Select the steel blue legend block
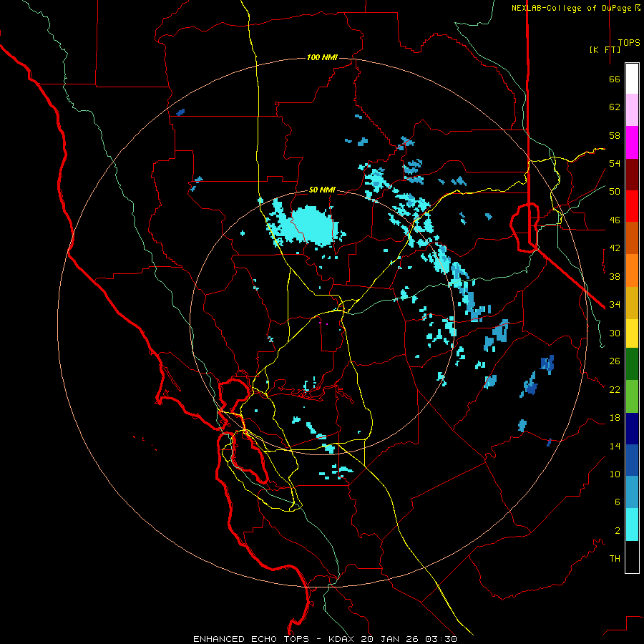The height and width of the screenshot is (644, 644). coord(632,492)
